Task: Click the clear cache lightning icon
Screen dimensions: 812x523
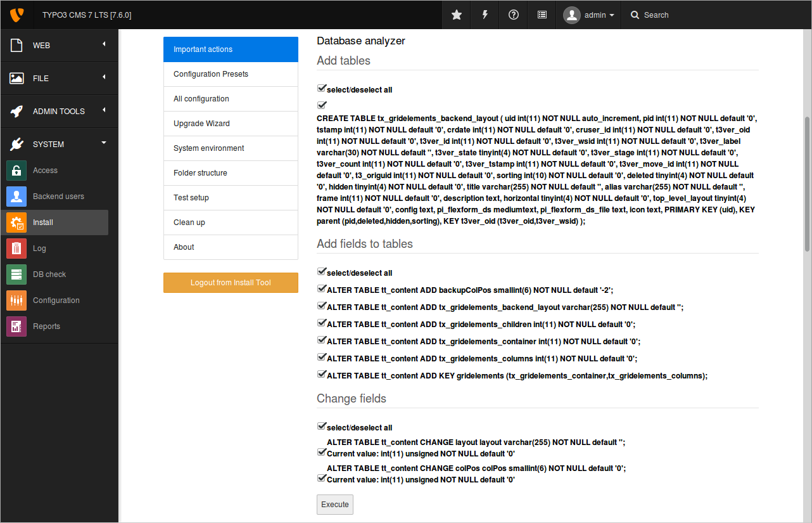Action: 485,15
